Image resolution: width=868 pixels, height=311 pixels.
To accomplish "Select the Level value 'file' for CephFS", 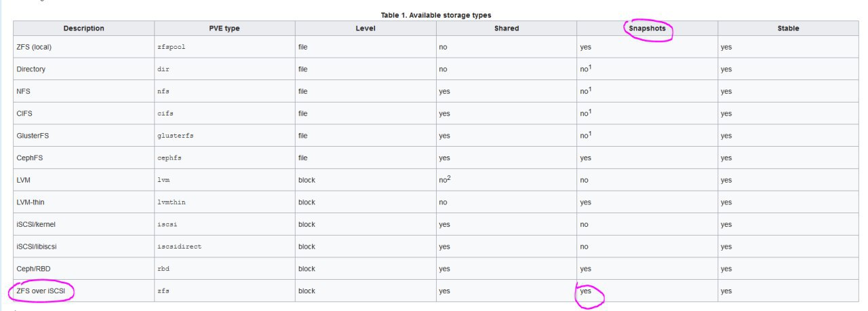I will [302, 158].
